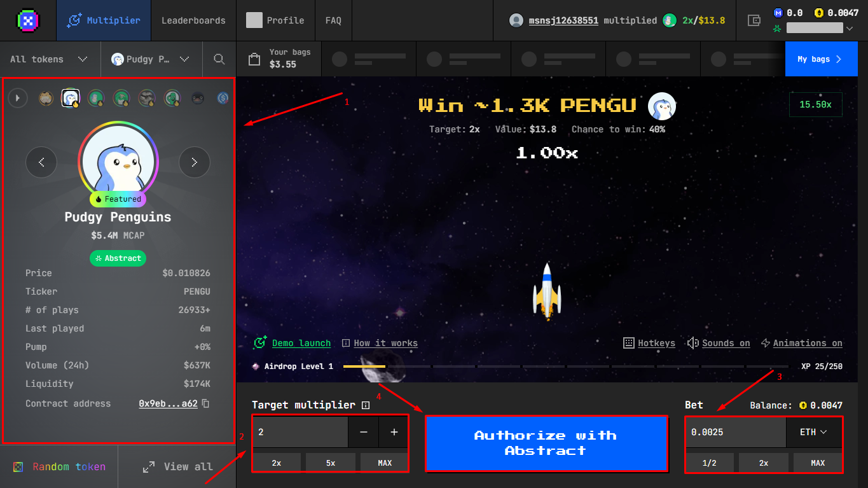Click the search magnifier icon
The height and width of the screenshot is (488, 868).
coord(219,59)
